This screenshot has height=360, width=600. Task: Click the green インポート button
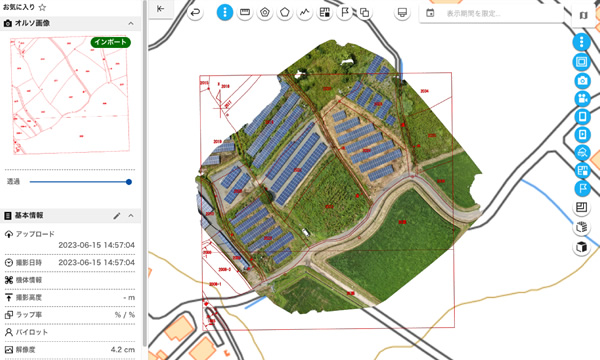[111, 42]
